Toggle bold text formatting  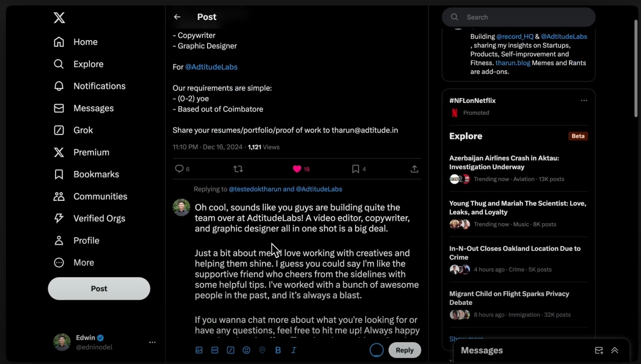(278, 350)
